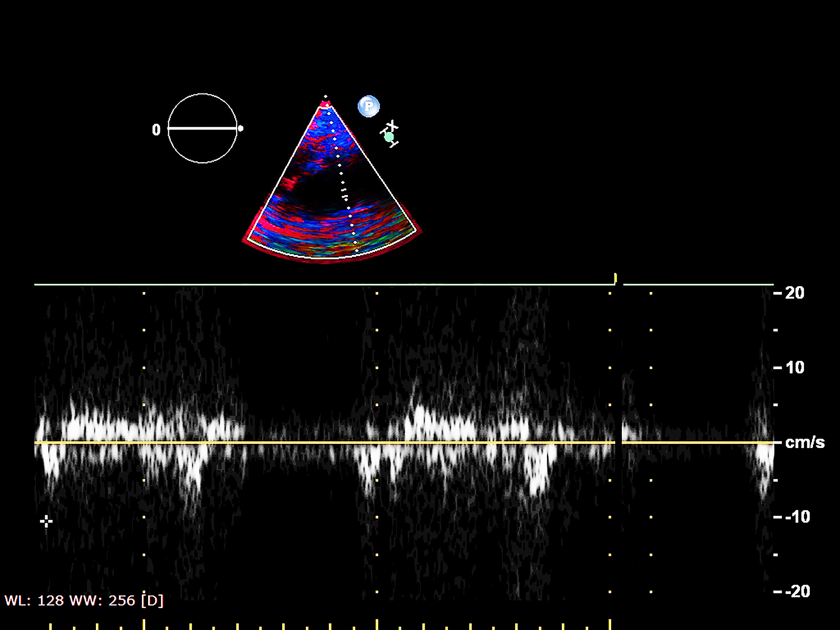Viewport: 840px width, 630px height.
Task: Click the -20 velocity scale label
Action: click(797, 591)
